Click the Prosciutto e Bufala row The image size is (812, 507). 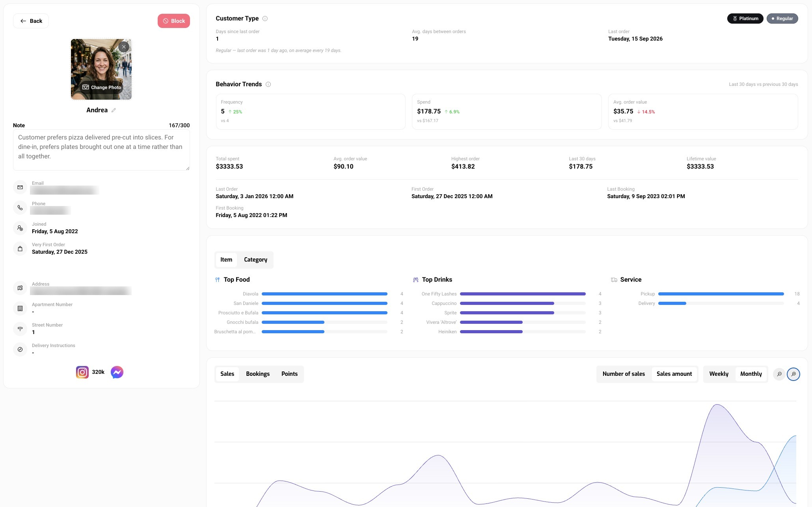(309, 313)
